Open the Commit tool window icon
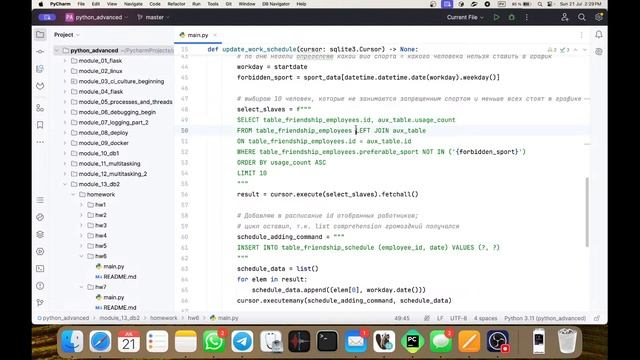This screenshot has height=360, width=640. pos(40,52)
